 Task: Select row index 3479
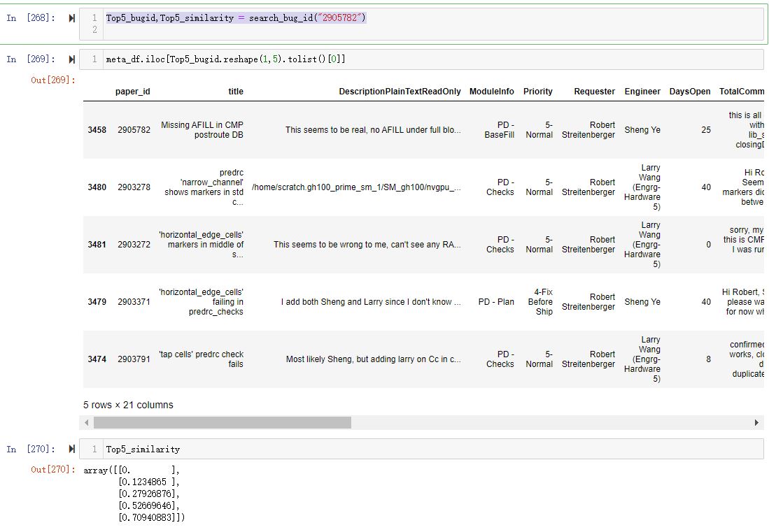(x=97, y=302)
